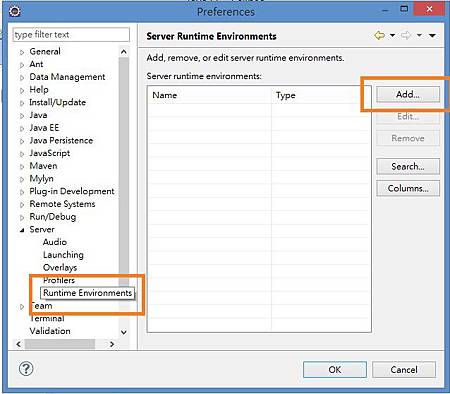Click into the type filter text field

coord(71,35)
